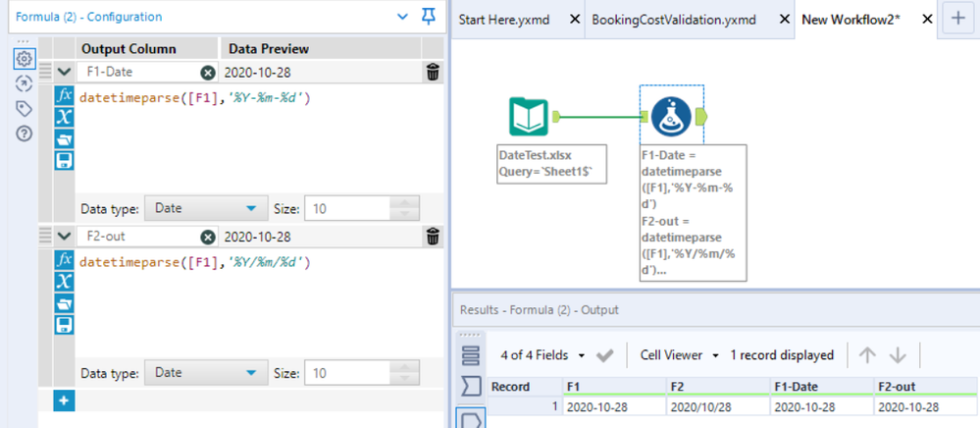Open Data type dropdown for F1-Date
The image size is (980, 428).
(206, 208)
